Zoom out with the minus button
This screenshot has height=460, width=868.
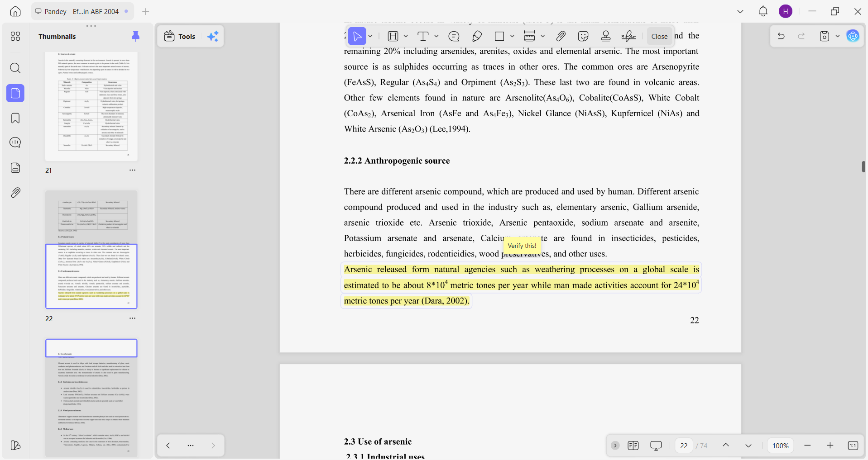[x=807, y=446]
